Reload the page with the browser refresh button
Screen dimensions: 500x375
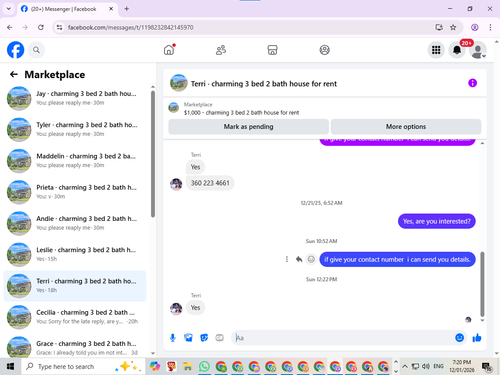click(x=41, y=27)
